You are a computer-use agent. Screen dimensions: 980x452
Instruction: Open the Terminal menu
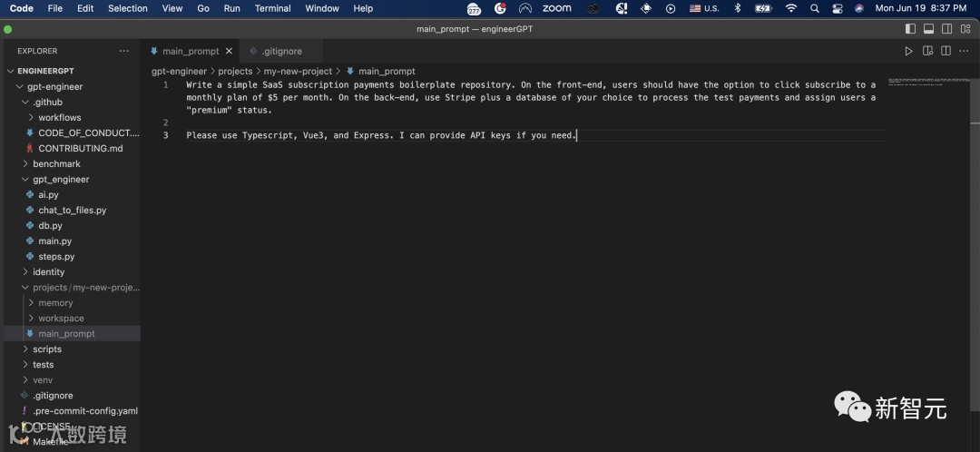pyautogui.click(x=272, y=8)
